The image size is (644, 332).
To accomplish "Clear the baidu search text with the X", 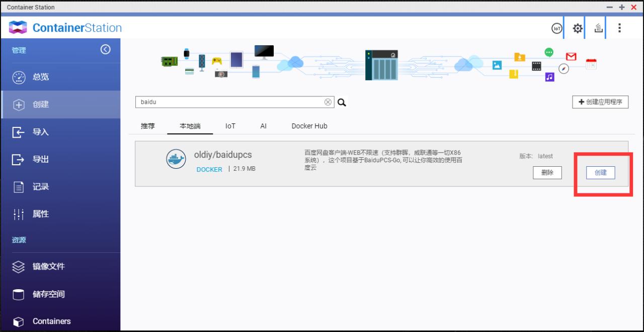I will pyautogui.click(x=329, y=102).
